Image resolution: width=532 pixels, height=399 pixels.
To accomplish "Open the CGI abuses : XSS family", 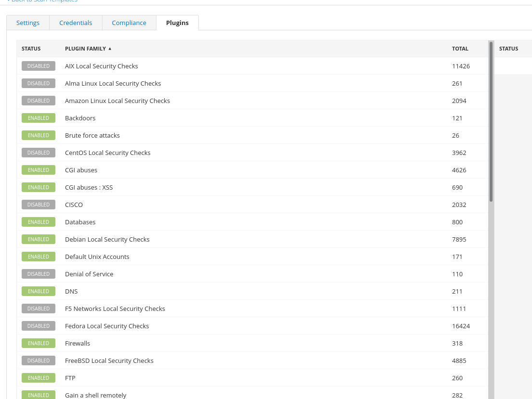I will coord(89,187).
